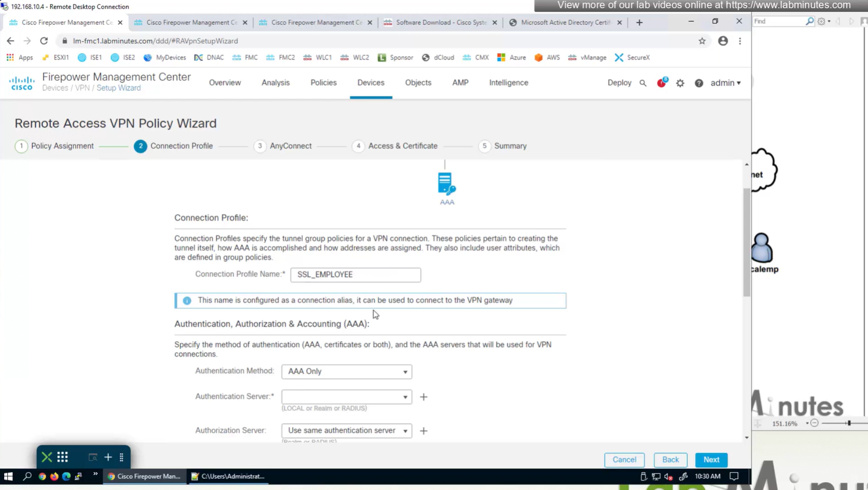Open the Policies menu
Image resolution: width=868 pixels, height=490 pixels.
[x=323, y=82]
